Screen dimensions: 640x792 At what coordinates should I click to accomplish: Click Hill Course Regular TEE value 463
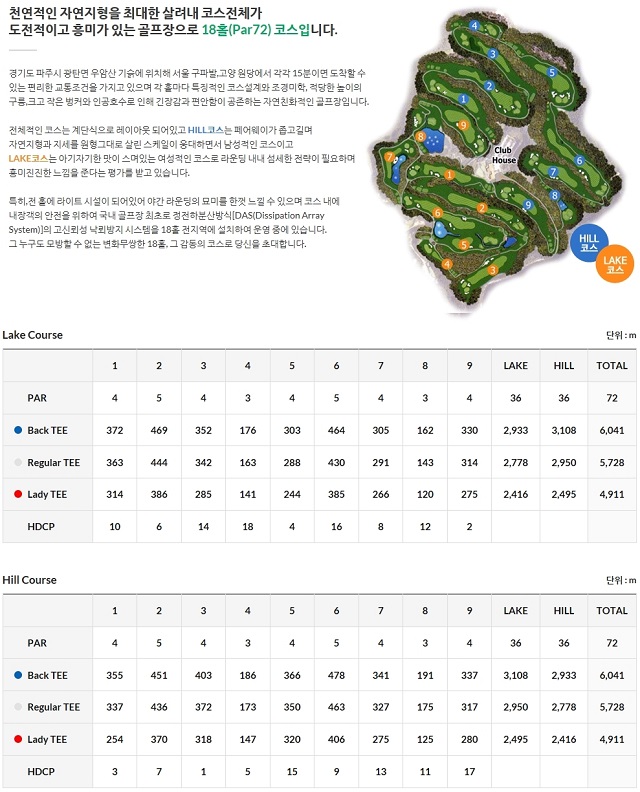coord(336,707)
